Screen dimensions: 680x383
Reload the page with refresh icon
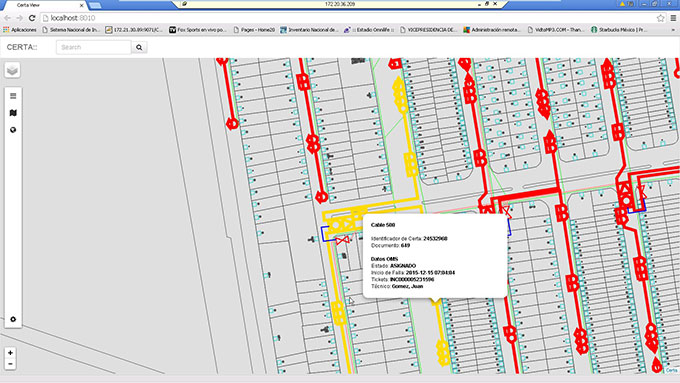[32, 18]
